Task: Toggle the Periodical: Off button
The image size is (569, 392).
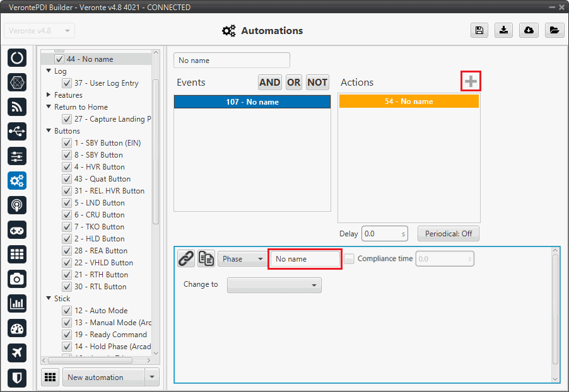Action: click(448, 234)
